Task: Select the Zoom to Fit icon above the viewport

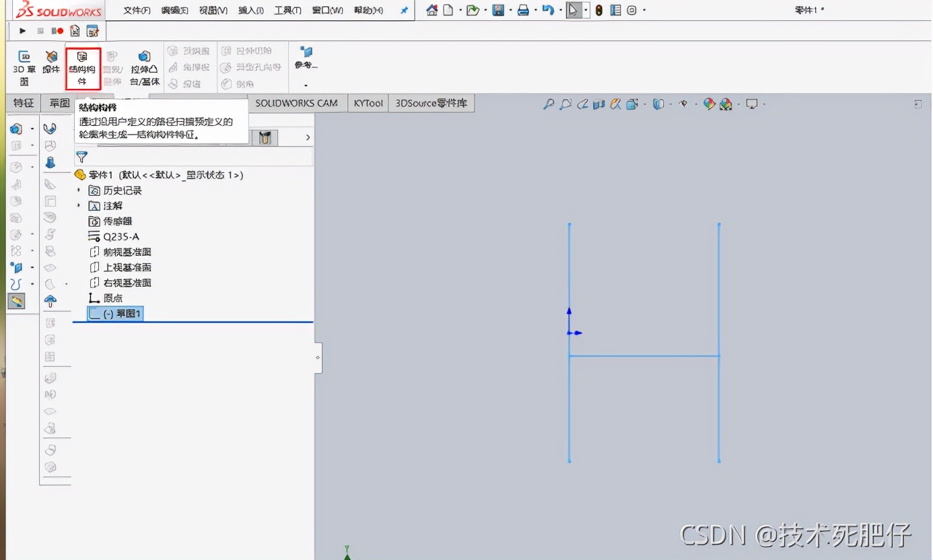Action: tap(549, 104)
